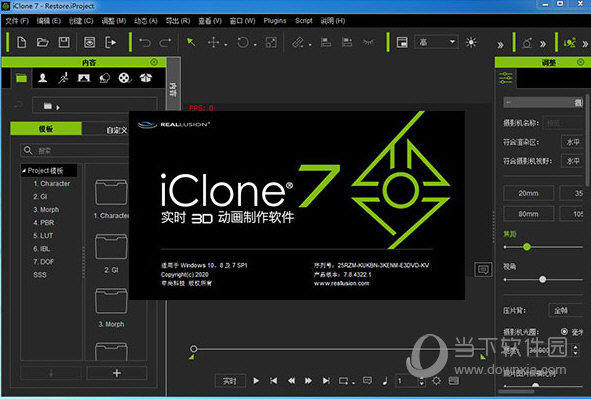591x399 pixels.
Task: Click the green sliders Modify icon
Action: coord(505,78)
